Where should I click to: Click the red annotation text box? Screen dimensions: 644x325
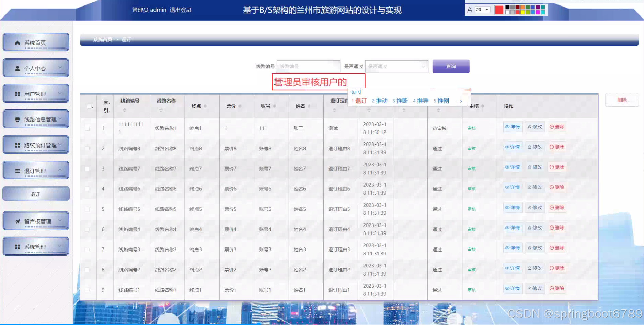click(318, 82)
